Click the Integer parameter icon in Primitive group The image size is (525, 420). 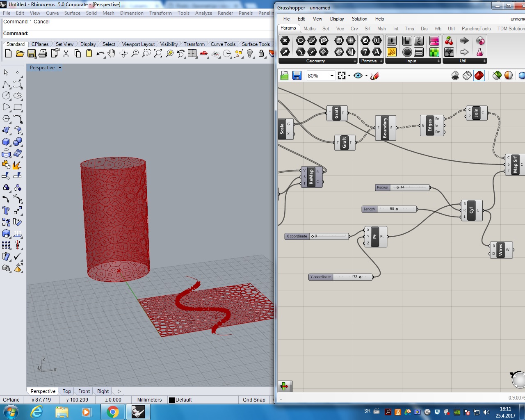(365, 52)
